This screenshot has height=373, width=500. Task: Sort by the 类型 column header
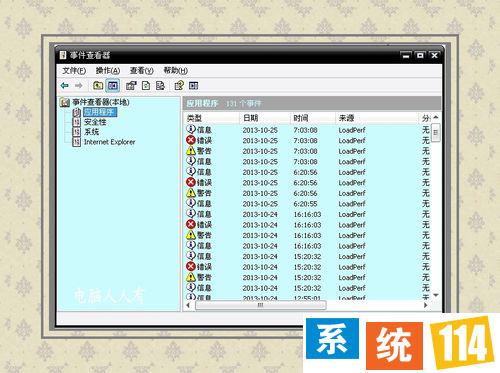(x=211, y=118)
